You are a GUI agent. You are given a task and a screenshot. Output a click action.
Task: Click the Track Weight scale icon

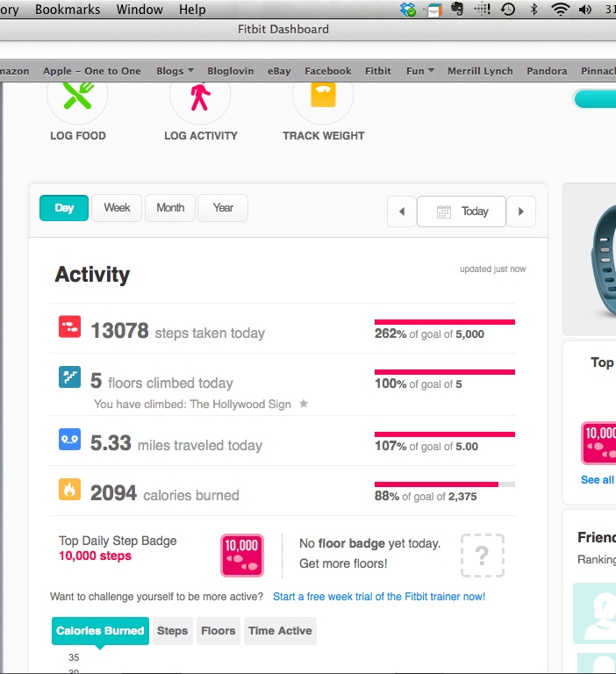point(323,96)
